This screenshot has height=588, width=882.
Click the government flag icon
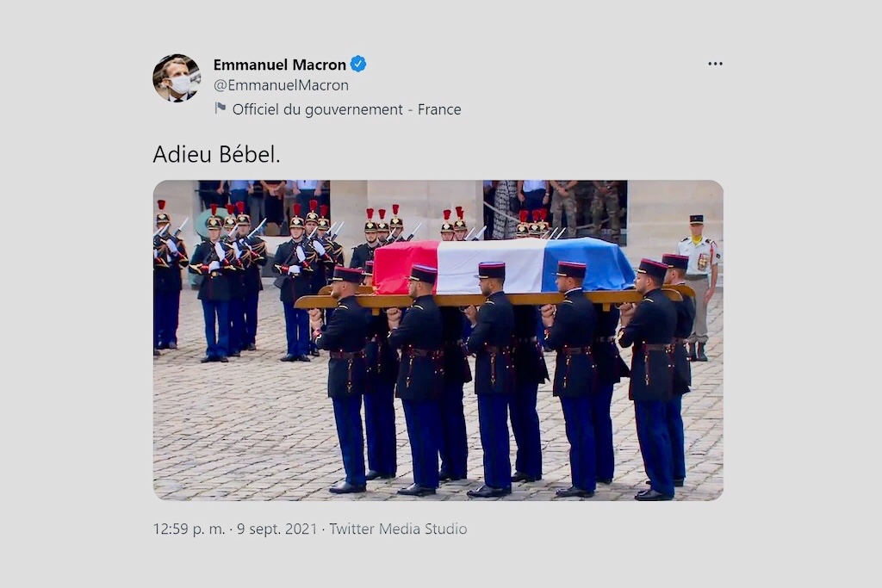[x=220, y=108]
